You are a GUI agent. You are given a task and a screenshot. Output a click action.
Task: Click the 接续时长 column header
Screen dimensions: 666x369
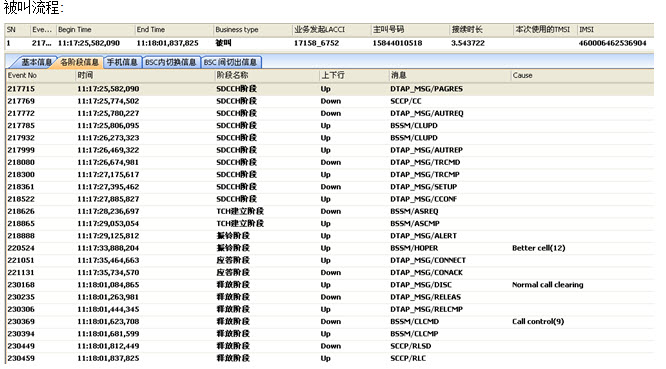(x=481, y=30)
